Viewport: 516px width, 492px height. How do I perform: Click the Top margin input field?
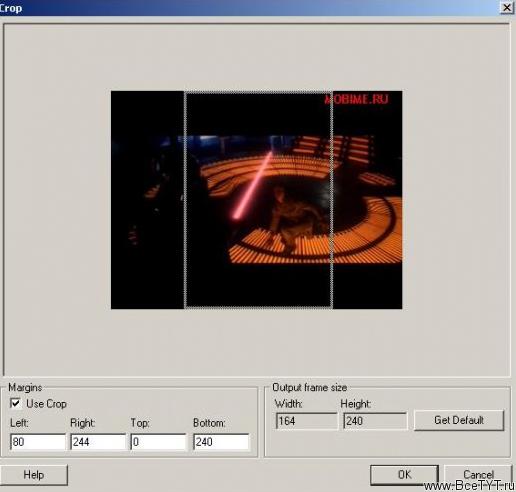pyautogui.click(x=158, y=442)
